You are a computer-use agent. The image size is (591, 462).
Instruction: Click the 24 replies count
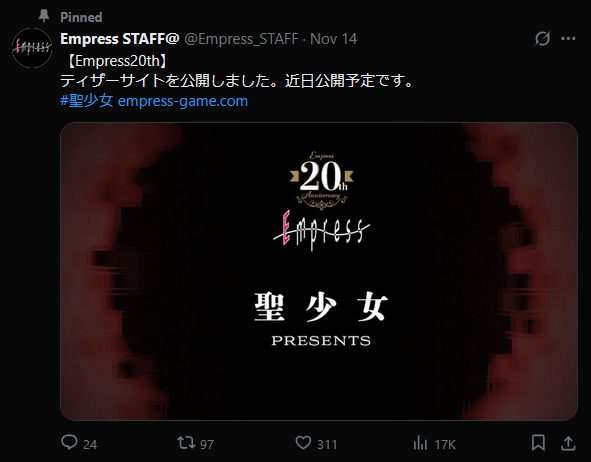[90, 445]
